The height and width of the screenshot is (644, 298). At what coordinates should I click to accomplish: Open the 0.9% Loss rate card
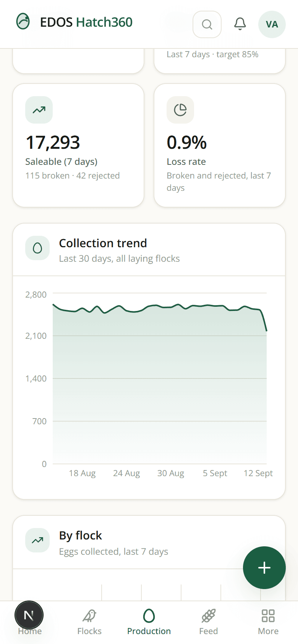(x=220, y=145)
